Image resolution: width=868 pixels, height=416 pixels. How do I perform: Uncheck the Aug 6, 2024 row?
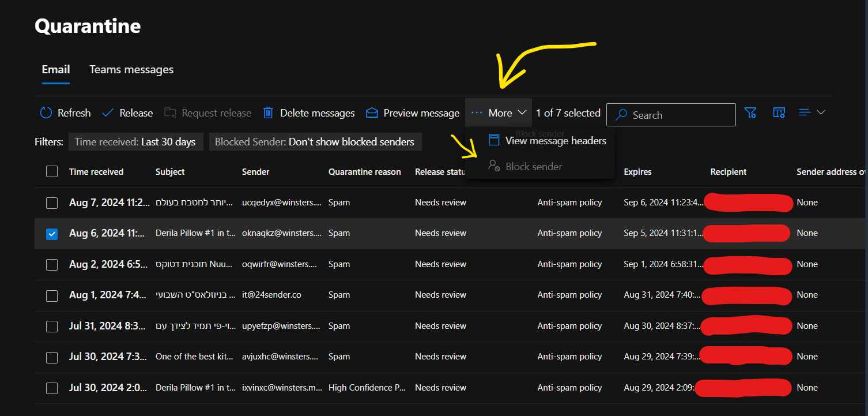tap(52, 234)
